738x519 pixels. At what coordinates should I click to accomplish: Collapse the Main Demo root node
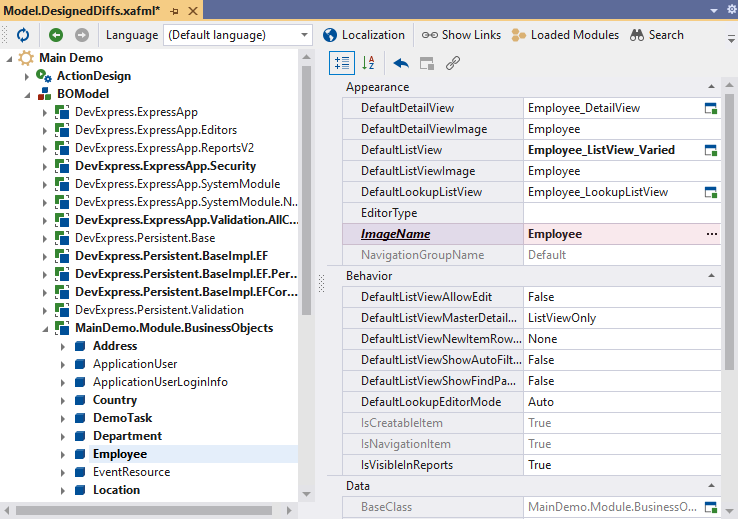9,59
